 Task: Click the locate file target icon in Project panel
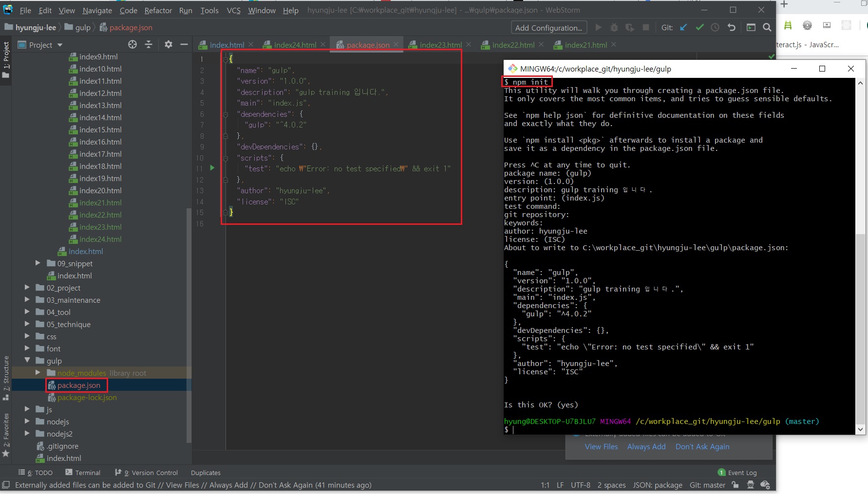132,45
